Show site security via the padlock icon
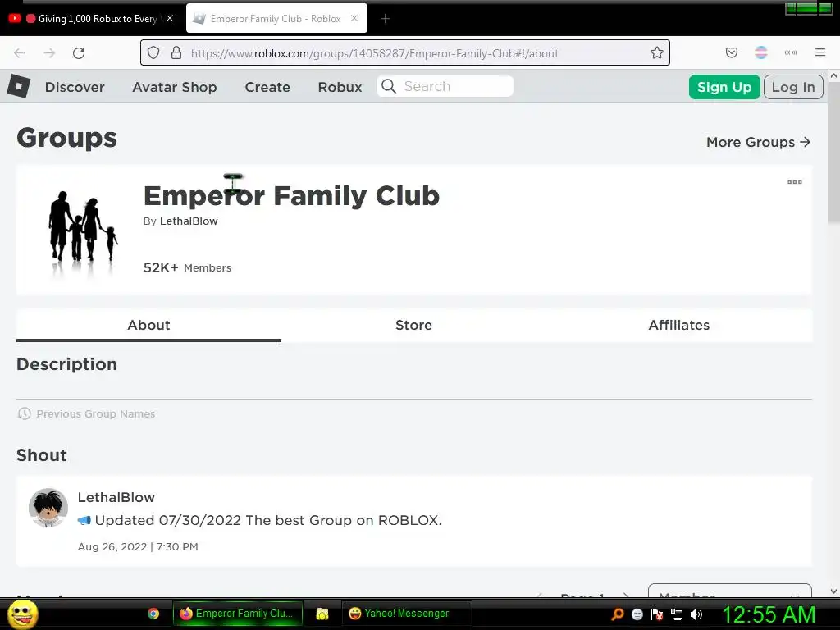Viewport: 840px width, 630px height. [176, 52]
